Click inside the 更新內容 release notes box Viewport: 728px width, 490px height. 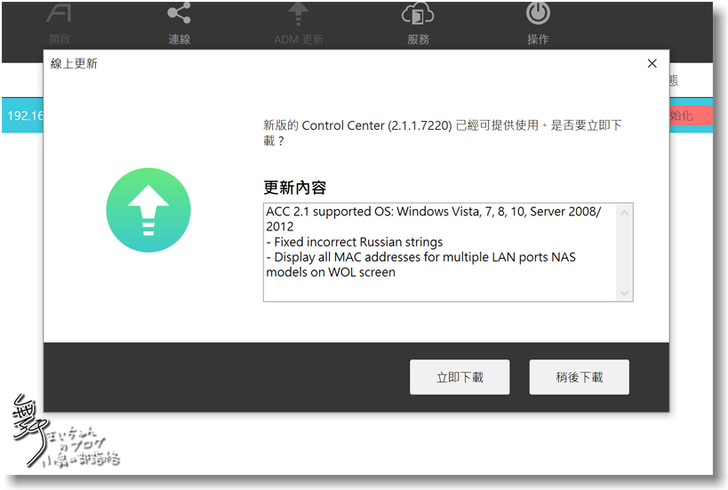pos(448,252)
